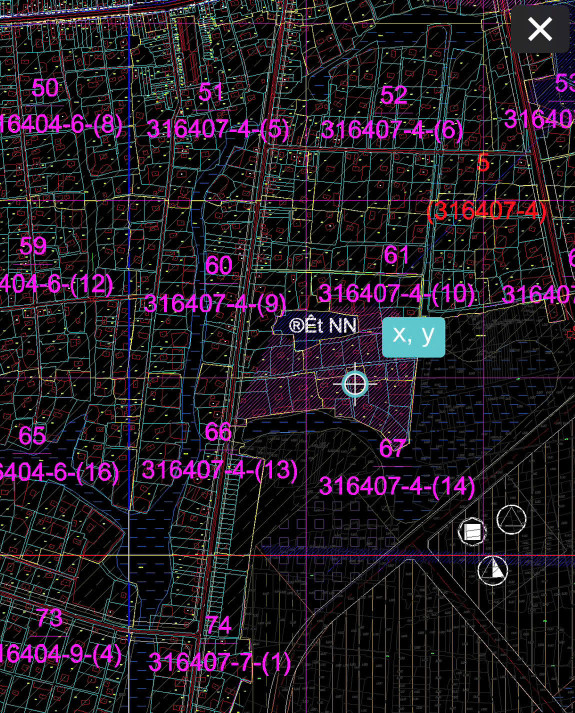Select sheet label 316407-4-(5)

click(218, 129)
